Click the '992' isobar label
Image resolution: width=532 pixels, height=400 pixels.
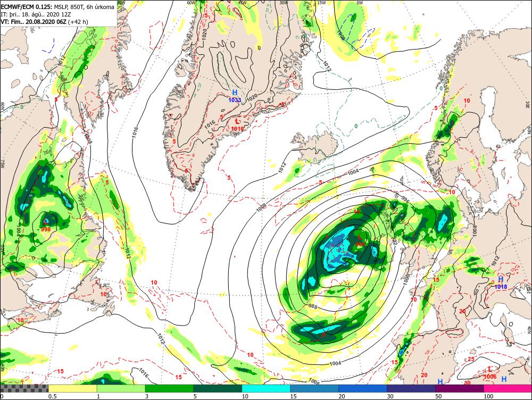pos(395,241)
